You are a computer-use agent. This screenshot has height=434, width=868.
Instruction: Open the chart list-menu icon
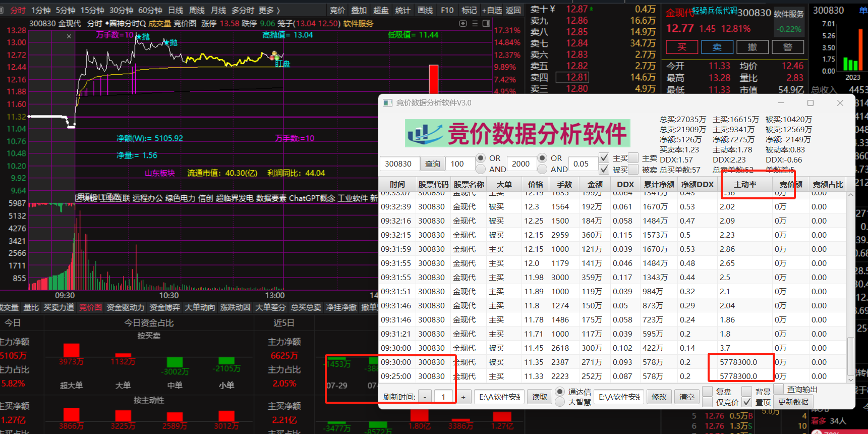475,23
